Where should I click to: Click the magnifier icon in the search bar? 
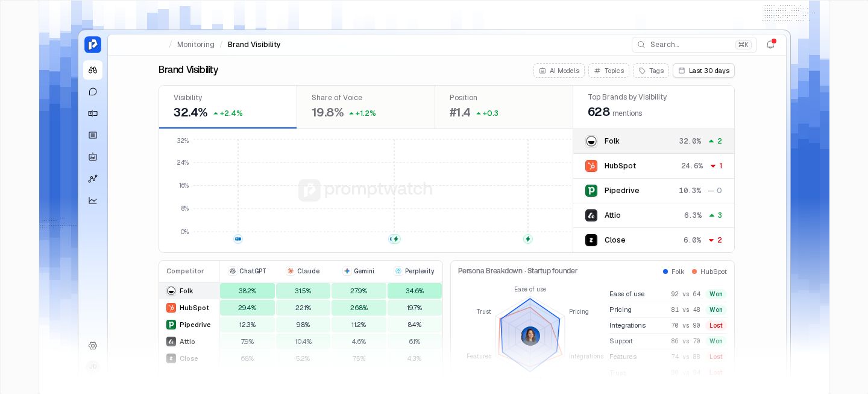641,45
